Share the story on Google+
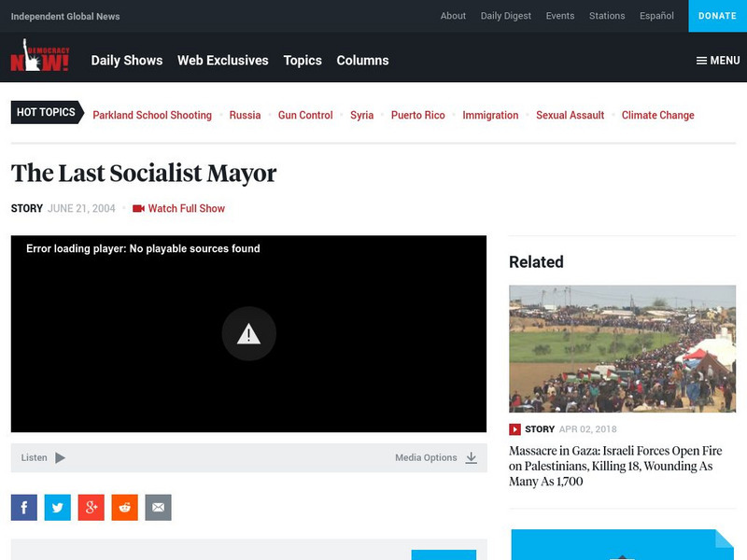The width and height of the screenshot is (747, 560). click(91, 507)
